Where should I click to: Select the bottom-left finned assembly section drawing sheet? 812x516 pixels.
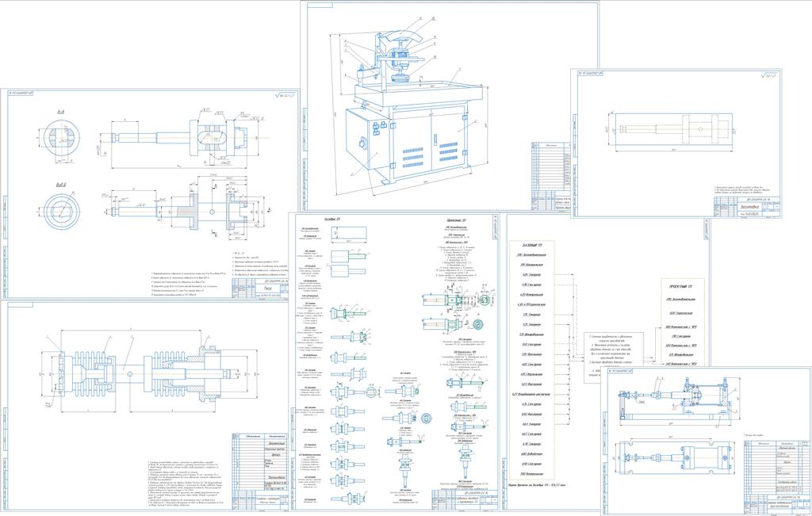coord(145,407)
